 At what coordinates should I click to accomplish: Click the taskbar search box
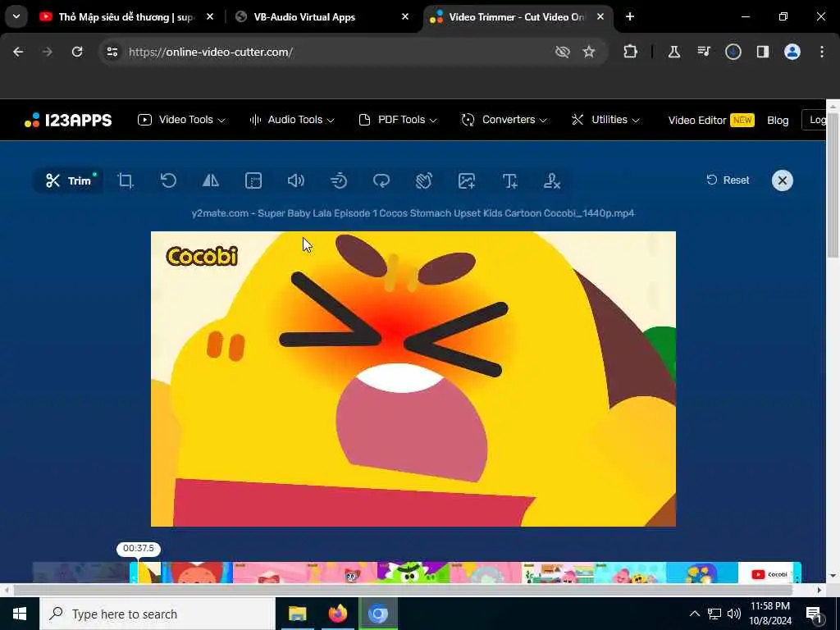coord(157,614)
